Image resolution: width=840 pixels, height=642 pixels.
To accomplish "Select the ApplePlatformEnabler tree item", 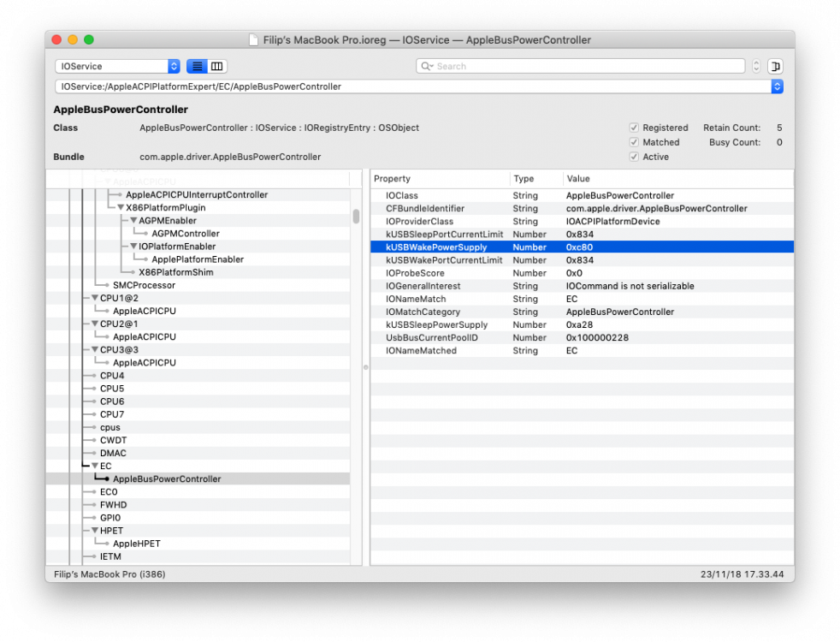I will click(198, 259).
